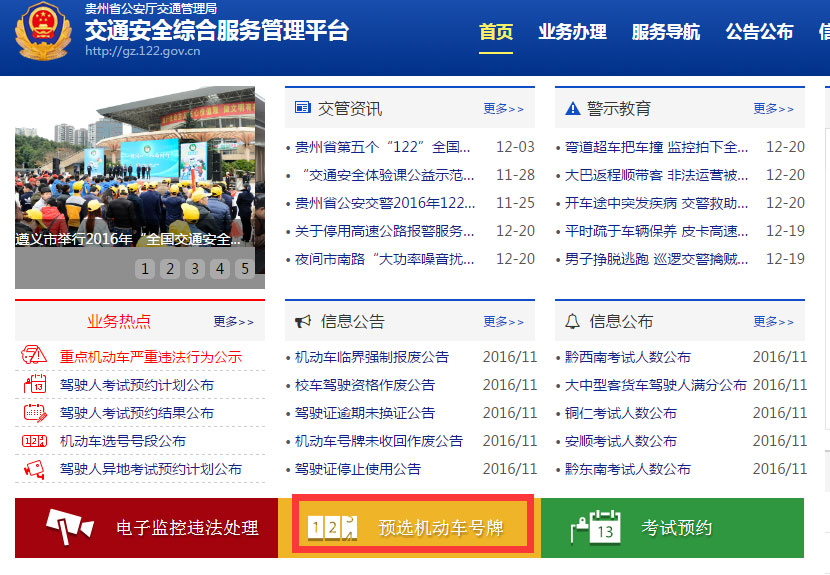Show more 信息公告 items

click(503, 321)
